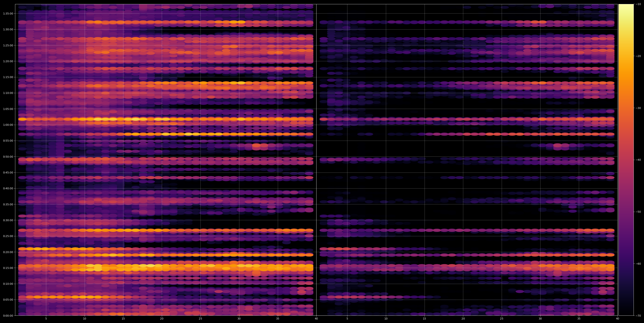Screen dimensions: 644x323
Task: Click the −50 colorbar tick label
Action: click(638, 212)
